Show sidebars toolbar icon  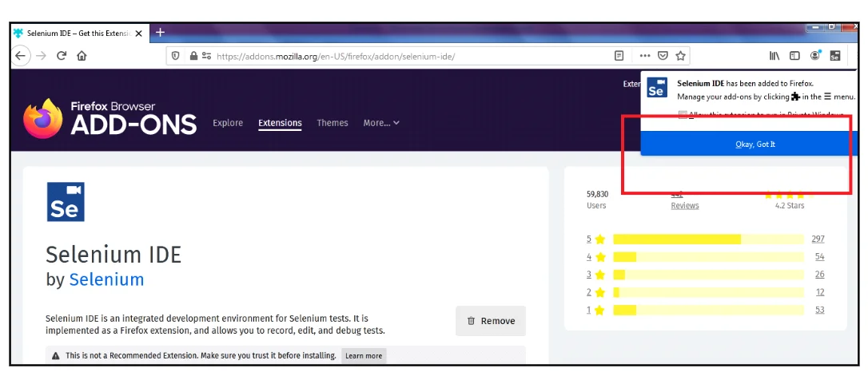pos(794,56)
